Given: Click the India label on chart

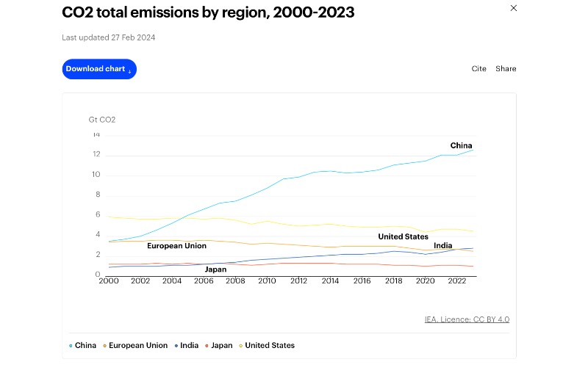Looking at the screenshot, I should [442, 246].
